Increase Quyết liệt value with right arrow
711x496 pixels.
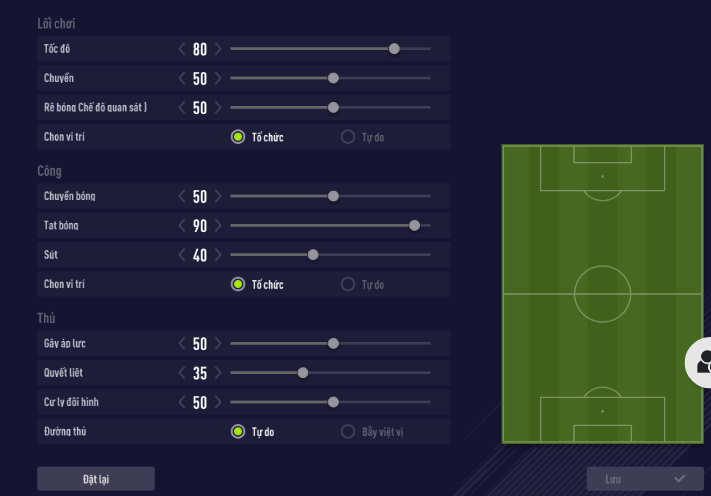point(218,373)
